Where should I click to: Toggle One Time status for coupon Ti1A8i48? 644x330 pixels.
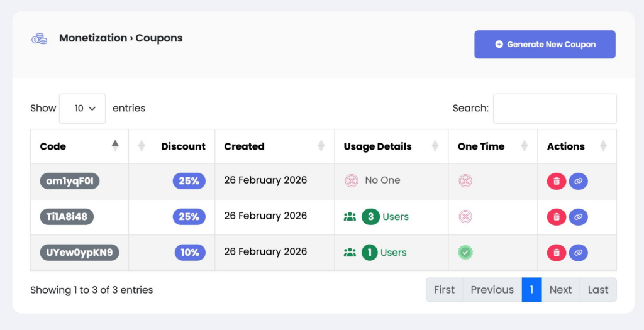click(x=465, y=217)
